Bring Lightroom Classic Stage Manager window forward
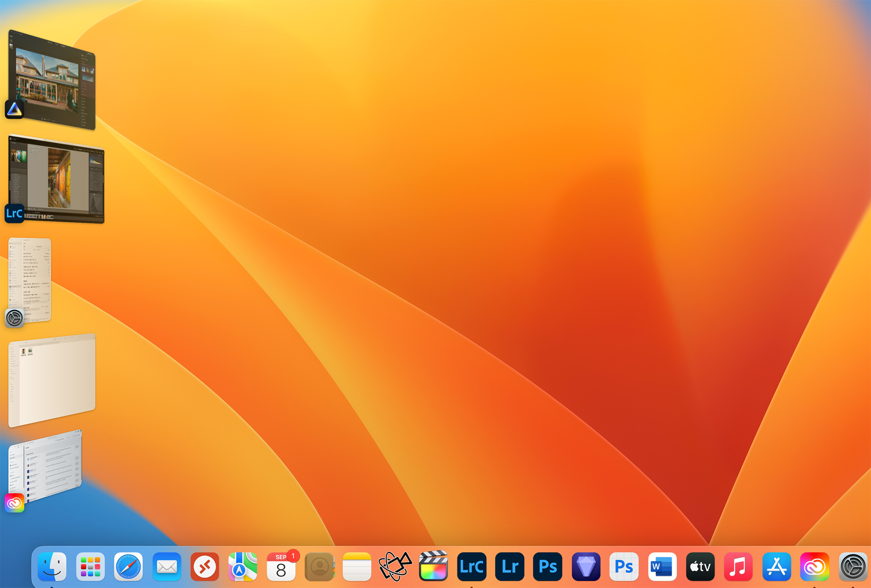The width and height of the screenshot is (871, 588). click(x=56, y=179)
